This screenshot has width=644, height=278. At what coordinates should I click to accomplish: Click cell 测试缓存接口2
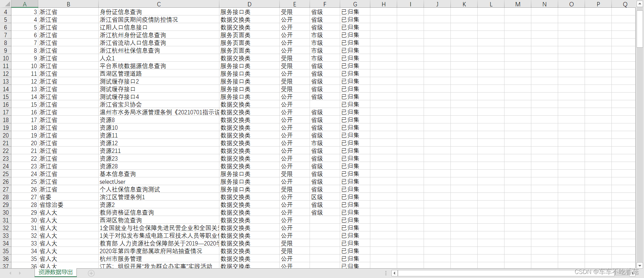pos(159,81)
